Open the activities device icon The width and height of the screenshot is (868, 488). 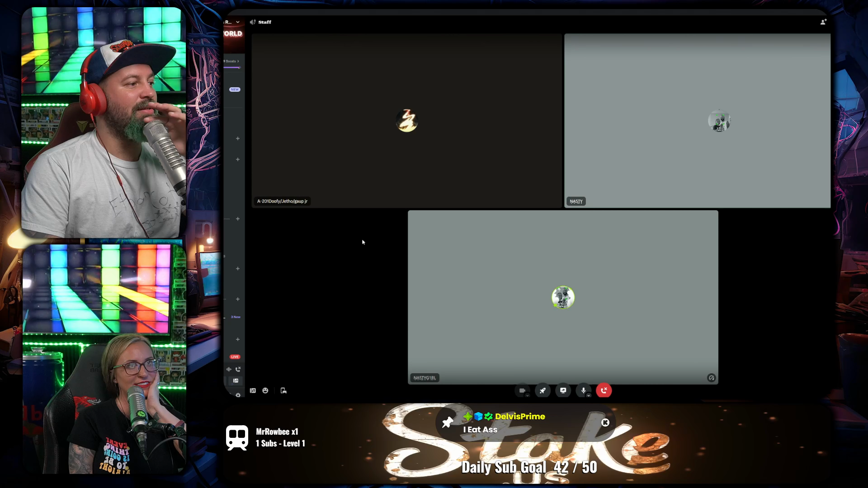(x=283, y=390)
